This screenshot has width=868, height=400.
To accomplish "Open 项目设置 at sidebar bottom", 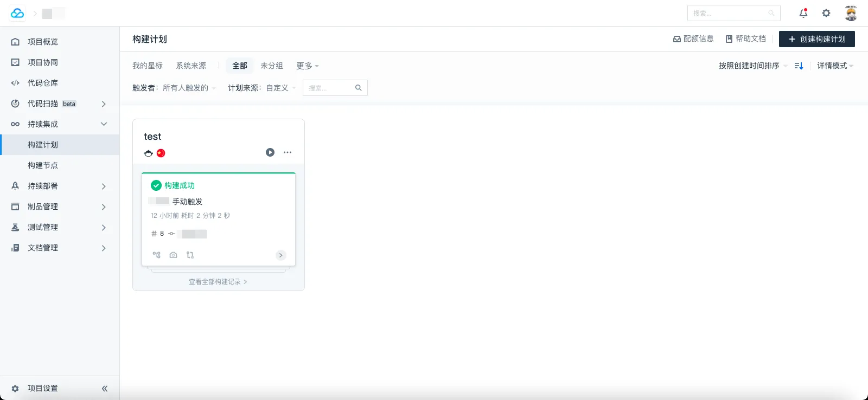I will [42, 388].
